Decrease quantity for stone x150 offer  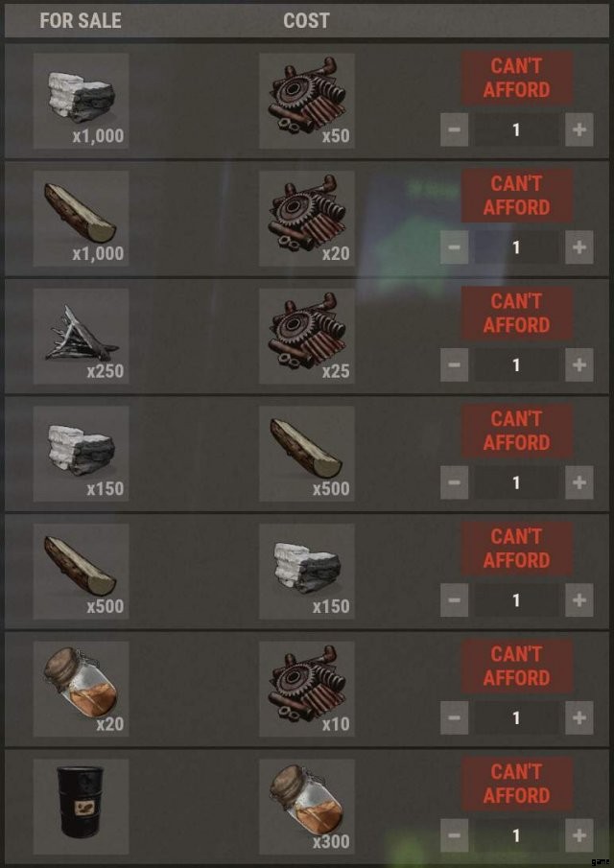pyautogui.click(x=454, y=482)
